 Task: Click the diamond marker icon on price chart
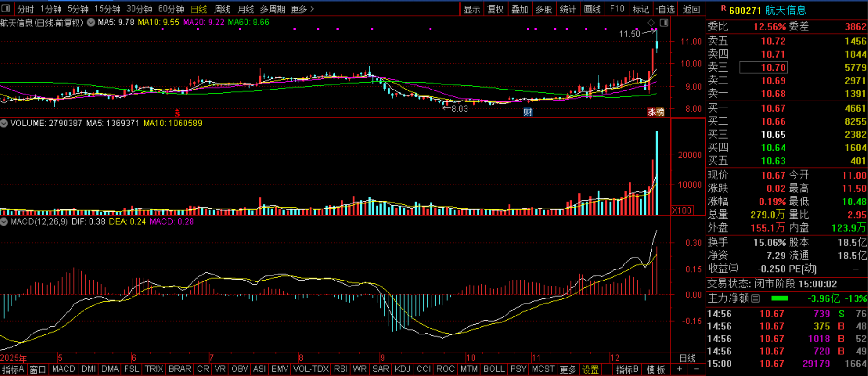click(651, 23)
